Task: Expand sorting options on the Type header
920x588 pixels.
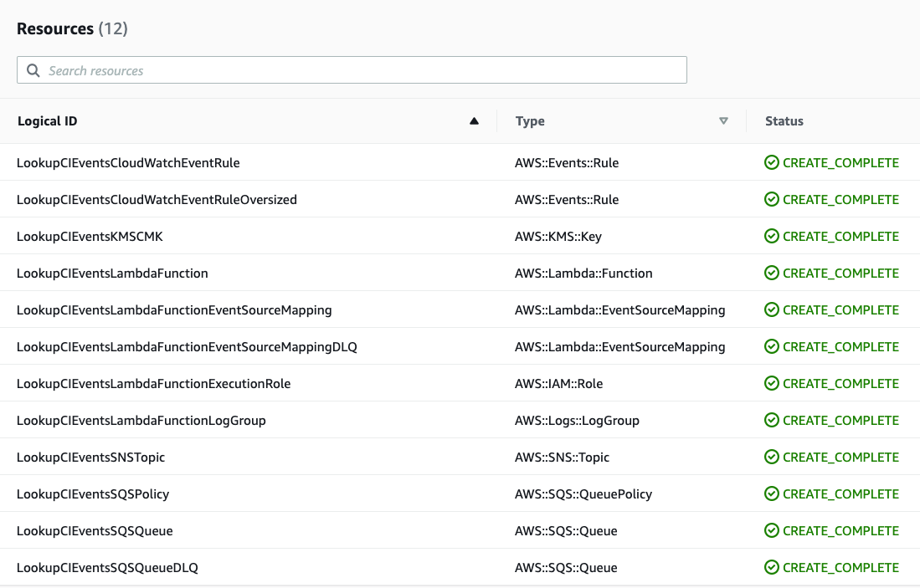Action: (x=723, y=120)
